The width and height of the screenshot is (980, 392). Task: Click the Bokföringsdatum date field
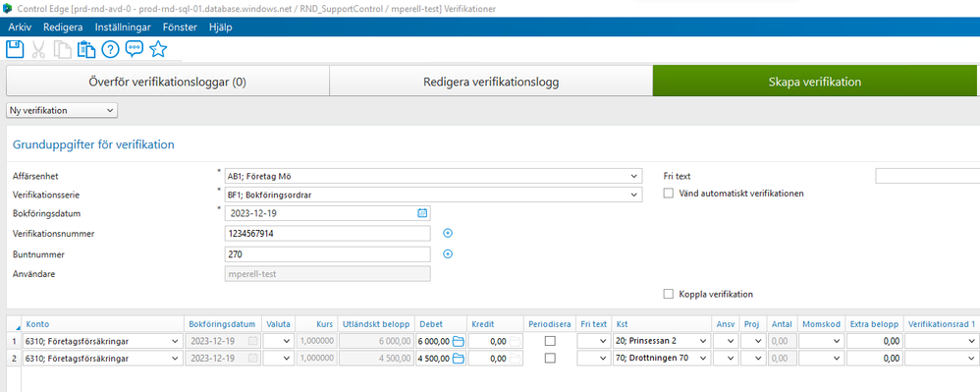coord(328,213)
